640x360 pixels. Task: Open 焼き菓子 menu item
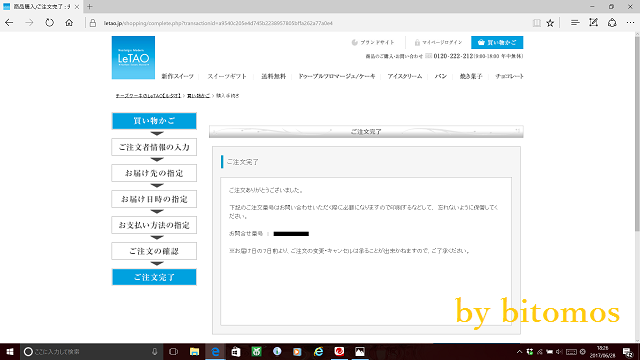tap(471, 76)
